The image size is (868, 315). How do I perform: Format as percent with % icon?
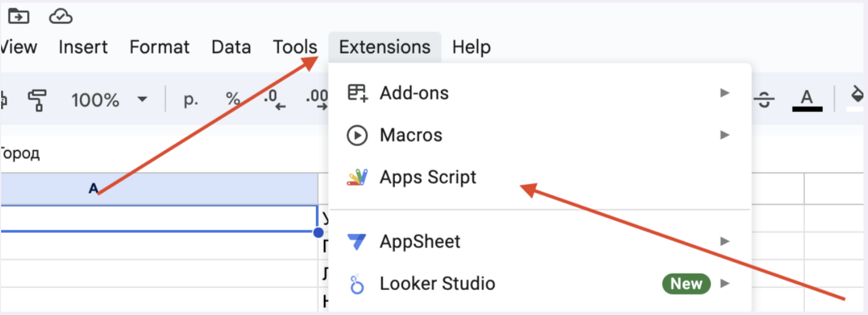[x=233, y=100]
